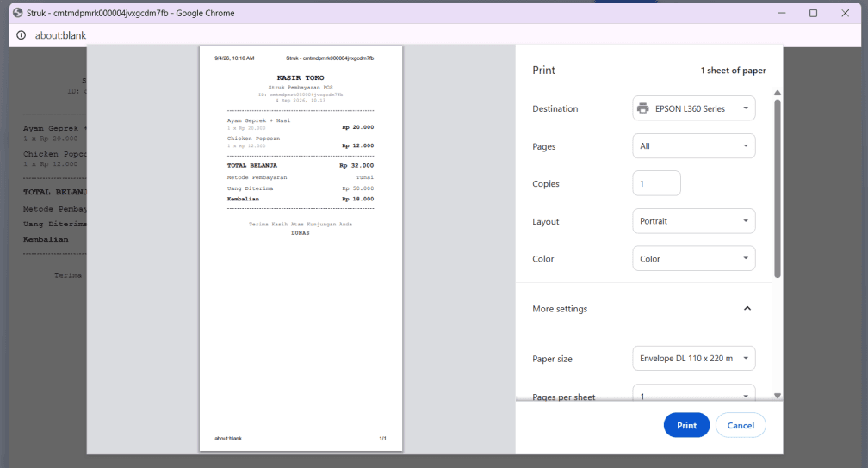The width and height of the screenshot is (868, 468).
Task: Click 'TOTAL BELANJA' line in preview
Action: tap(300, 165)
